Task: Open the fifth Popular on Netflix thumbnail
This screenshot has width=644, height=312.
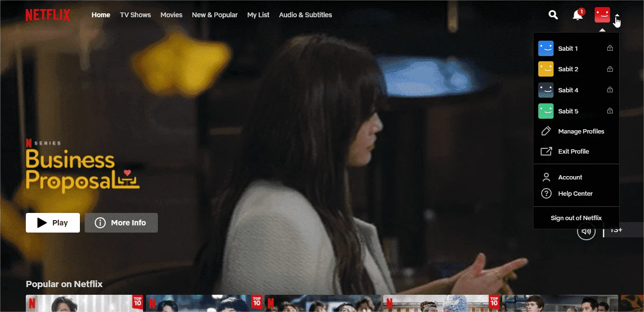Action: (x=560, y=303)
